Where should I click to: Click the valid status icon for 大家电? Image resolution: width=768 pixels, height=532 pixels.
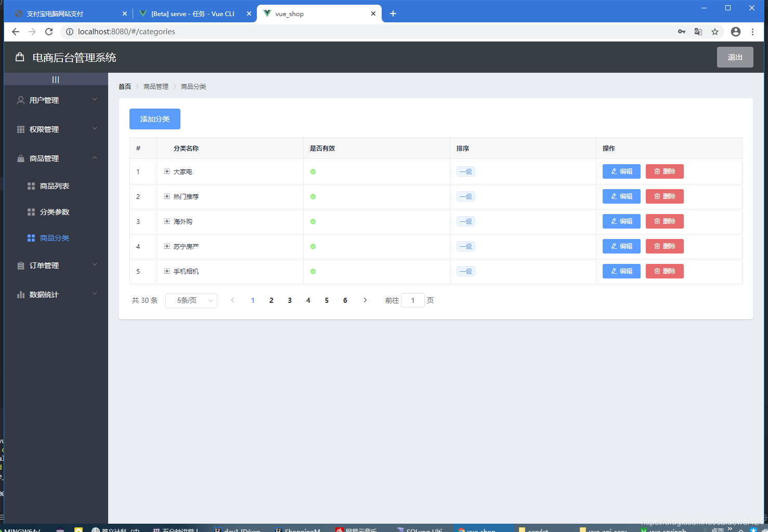coord(313,172)
